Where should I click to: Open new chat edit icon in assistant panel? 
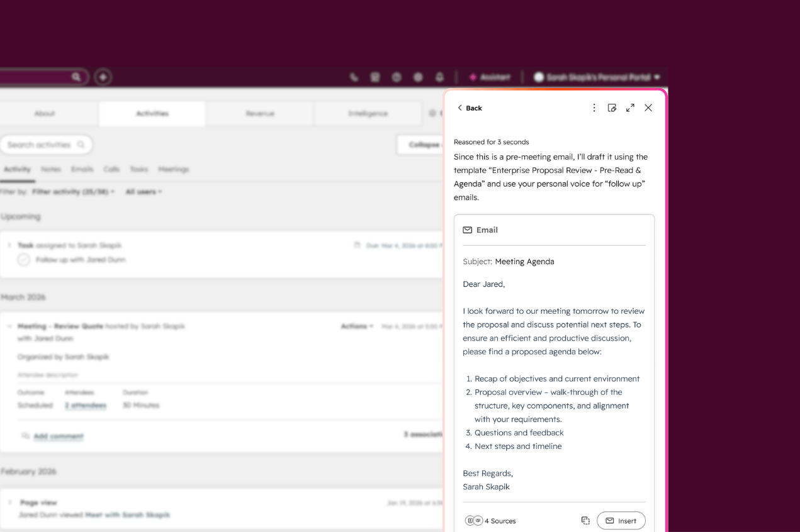(x=612, y=108)
